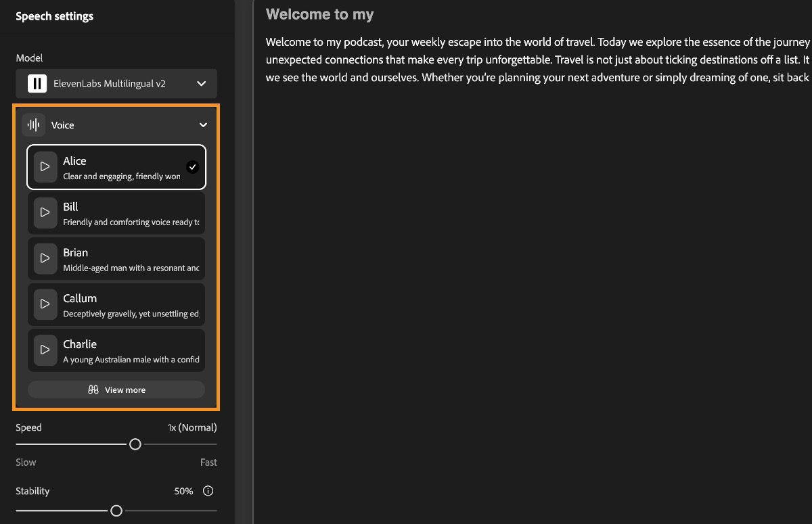
Task: Click the waveform icon beside Voice
Action: point(33,124)
